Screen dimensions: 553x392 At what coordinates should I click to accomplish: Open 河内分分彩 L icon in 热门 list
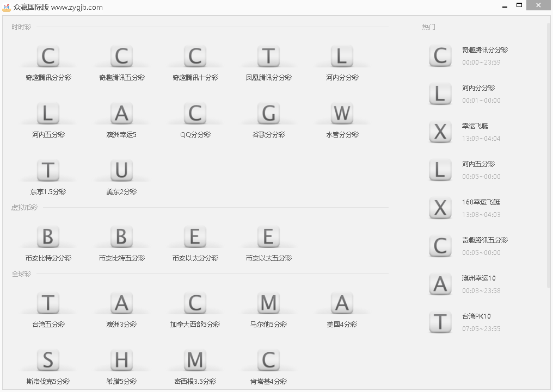click(x=440, y=94)
